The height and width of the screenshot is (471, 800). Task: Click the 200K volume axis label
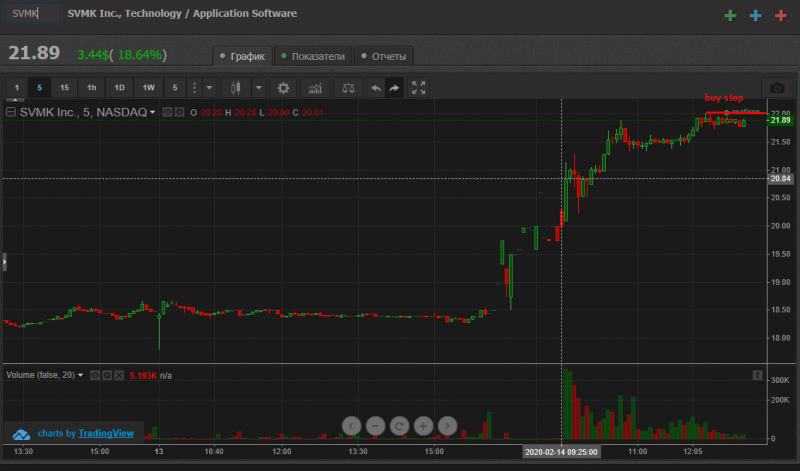point(781,400)
